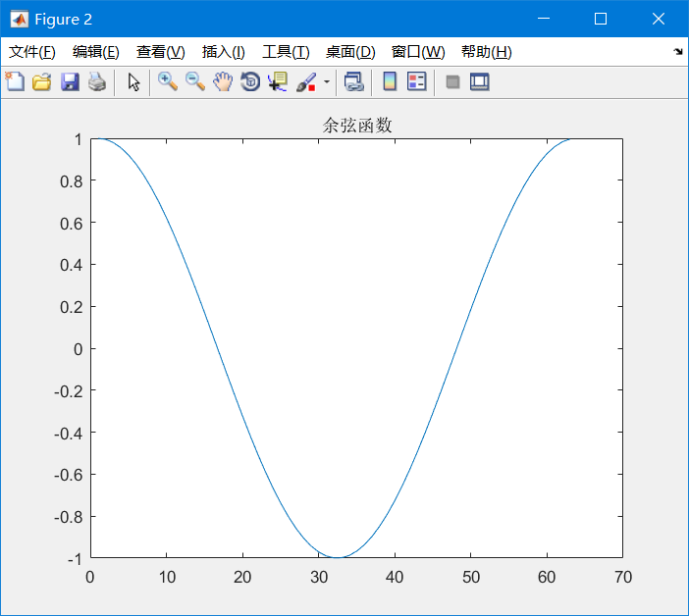Open a file with the folder icon
689x616 pixels.
[42, 81]
